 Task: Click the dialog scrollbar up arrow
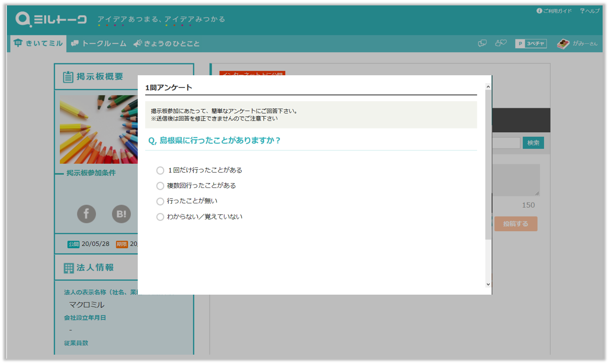pyautogui.click(x=488, y=87)
